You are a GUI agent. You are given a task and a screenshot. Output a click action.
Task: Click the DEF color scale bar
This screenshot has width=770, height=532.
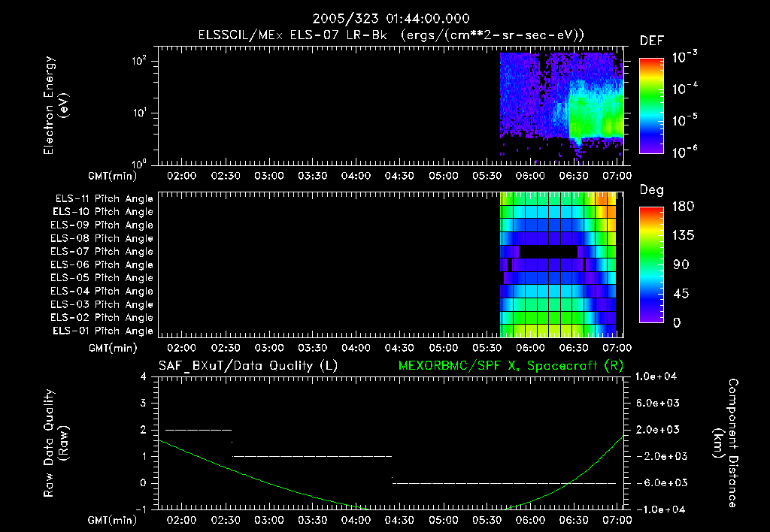(651, 105)
